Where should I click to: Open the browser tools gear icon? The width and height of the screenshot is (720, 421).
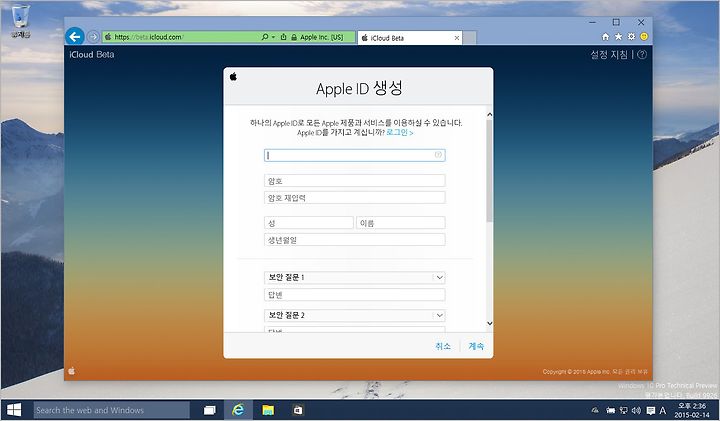pos(631,37)
